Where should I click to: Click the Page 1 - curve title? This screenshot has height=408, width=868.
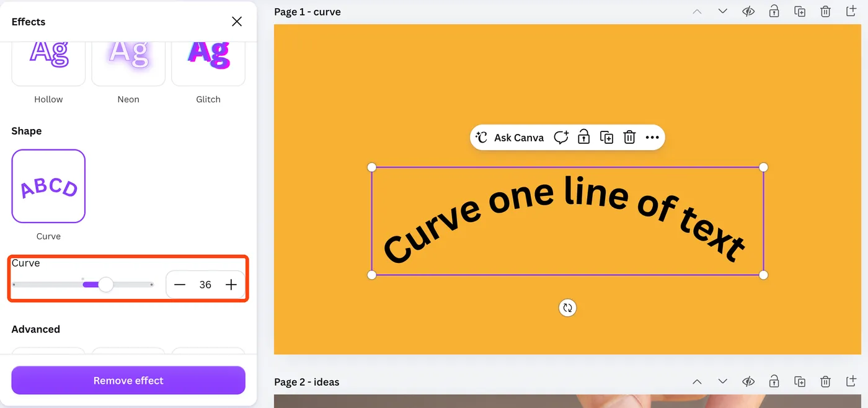pyautogui.click(x=308, y=12)
